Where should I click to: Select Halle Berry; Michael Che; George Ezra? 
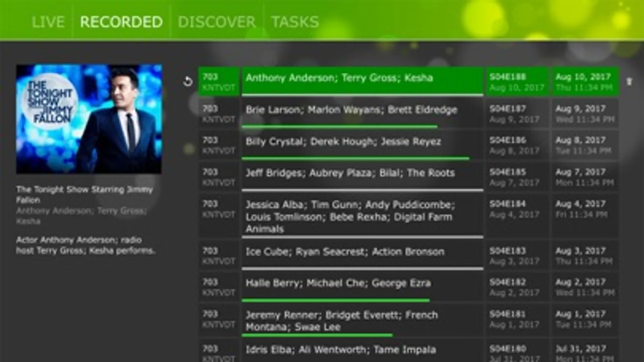click(362, 287)
